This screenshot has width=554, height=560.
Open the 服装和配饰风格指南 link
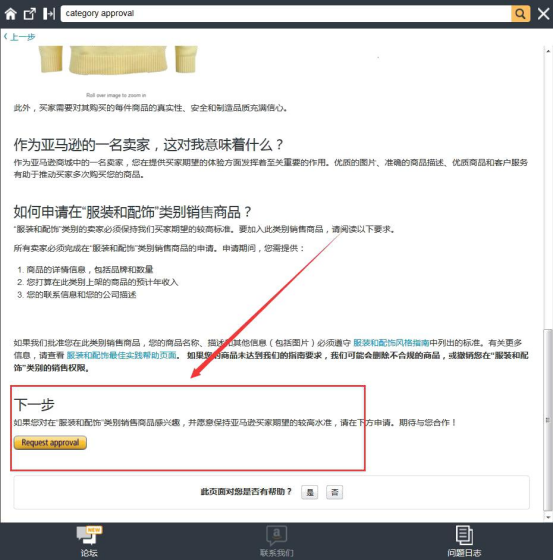tap(391, 343)
